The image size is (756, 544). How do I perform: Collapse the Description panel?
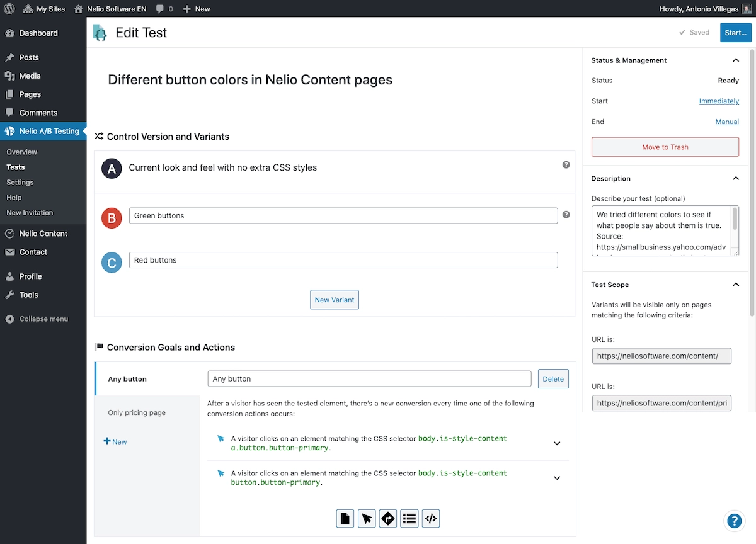(735, 178)
